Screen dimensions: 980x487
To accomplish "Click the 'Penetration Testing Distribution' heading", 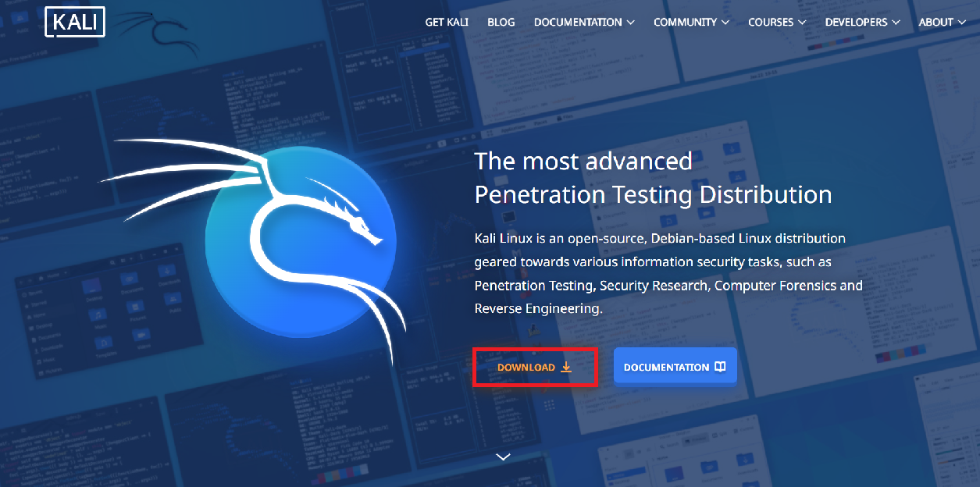I will click(x=653, y=194).
